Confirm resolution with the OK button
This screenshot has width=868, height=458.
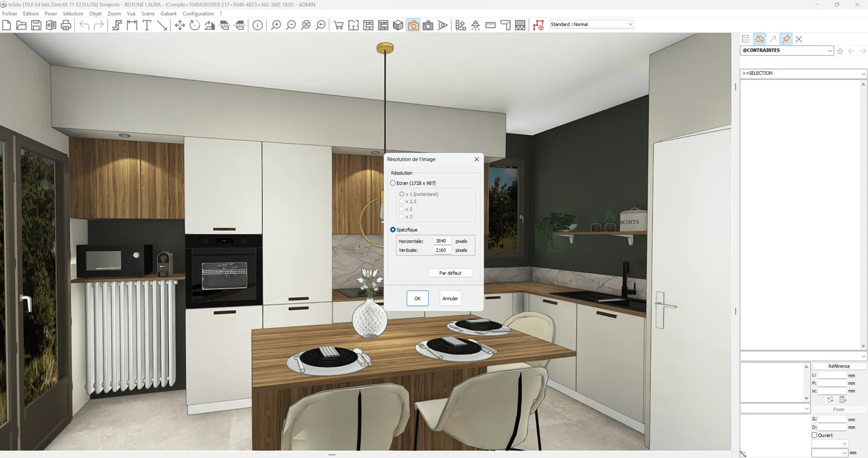(x=417, y=298)
